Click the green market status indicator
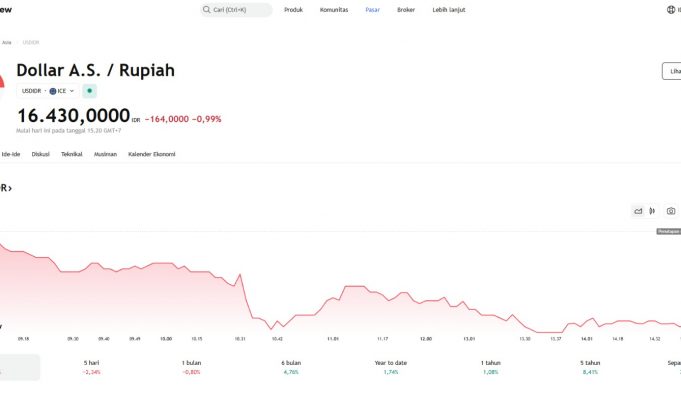 click(89, 91)
